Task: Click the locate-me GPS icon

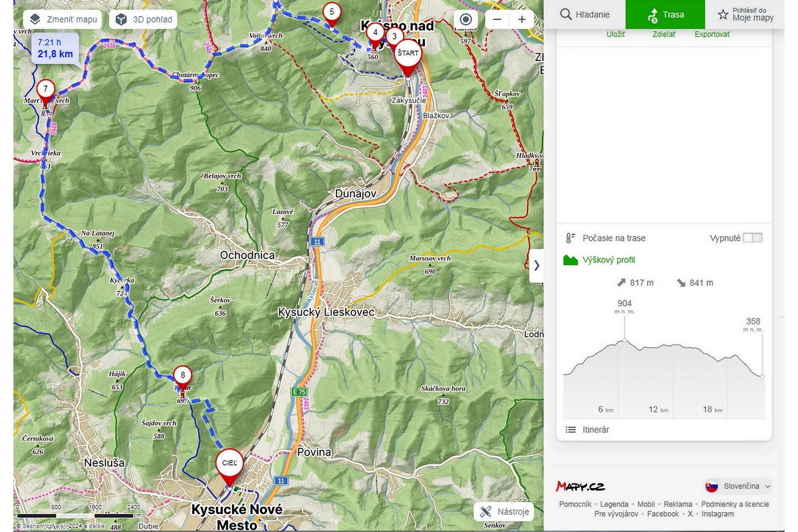Action: 465,19
